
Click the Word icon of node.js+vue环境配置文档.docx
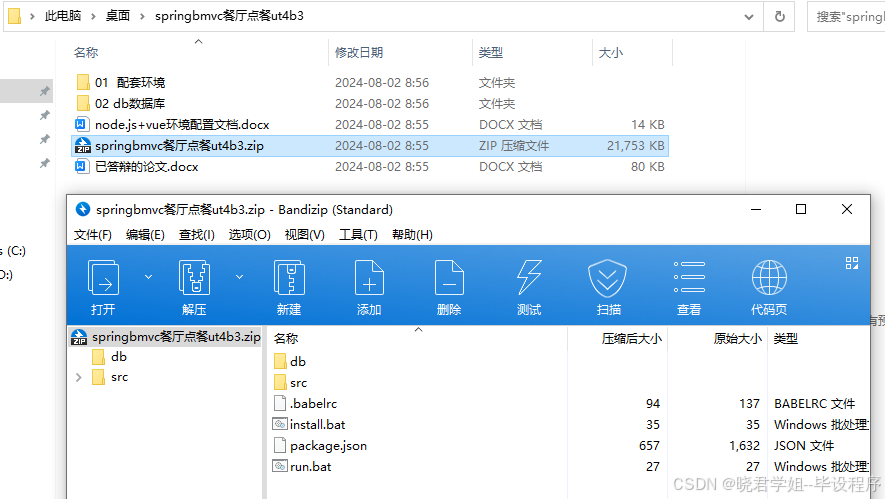82,124
